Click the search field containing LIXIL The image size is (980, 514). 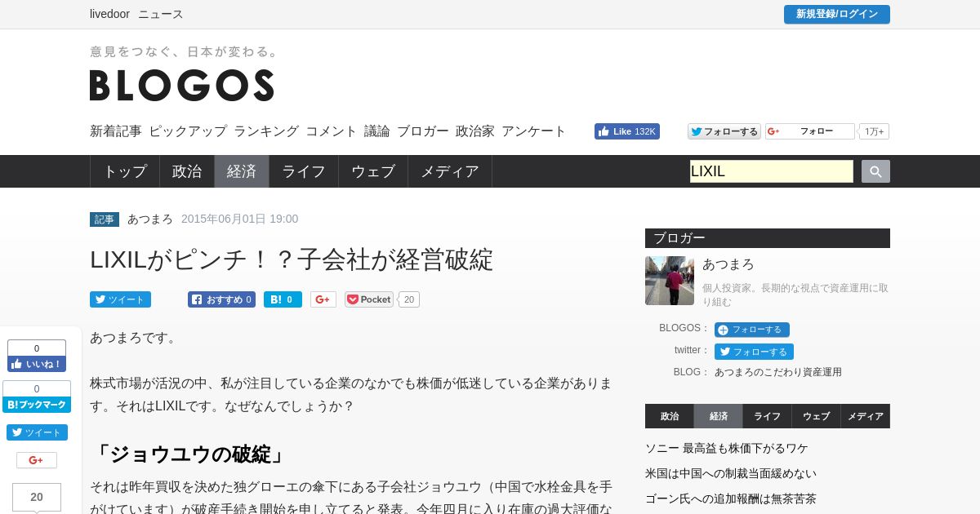[x=772, y=171]
